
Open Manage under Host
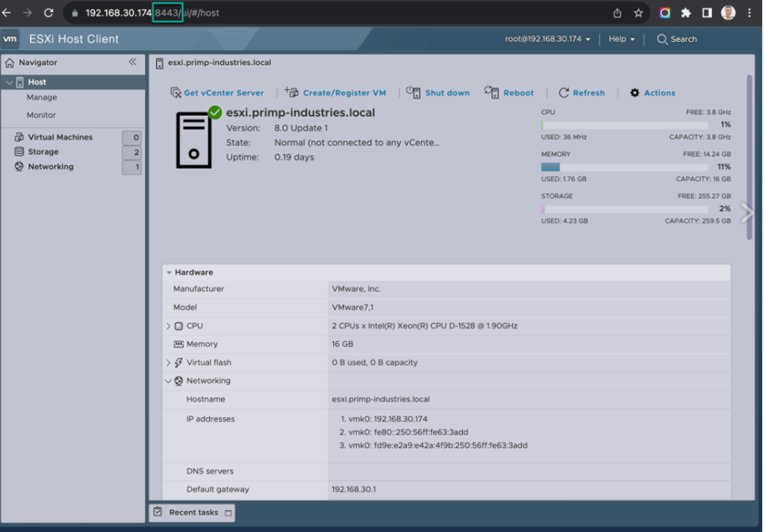pyautogui.click(x=42, y=97)
